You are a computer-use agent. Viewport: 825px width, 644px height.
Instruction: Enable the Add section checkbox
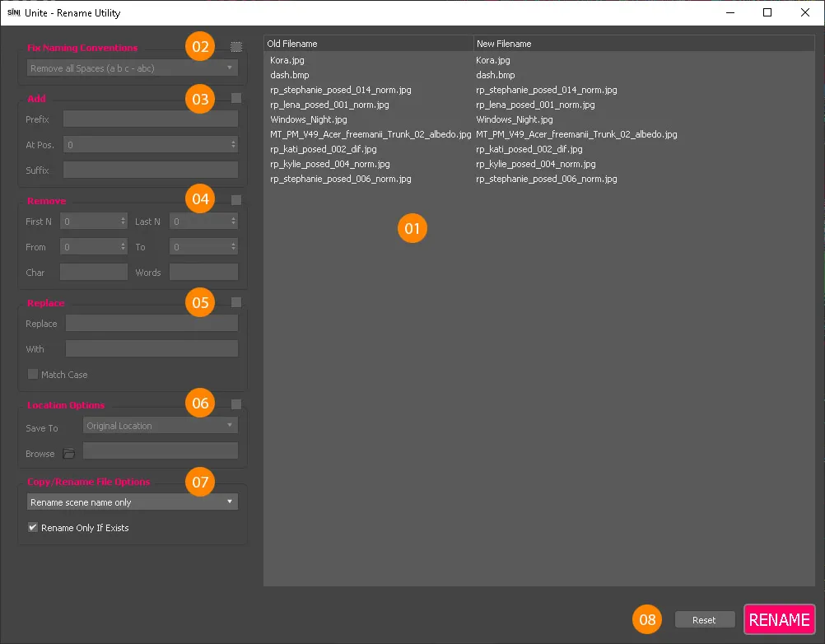236,98
